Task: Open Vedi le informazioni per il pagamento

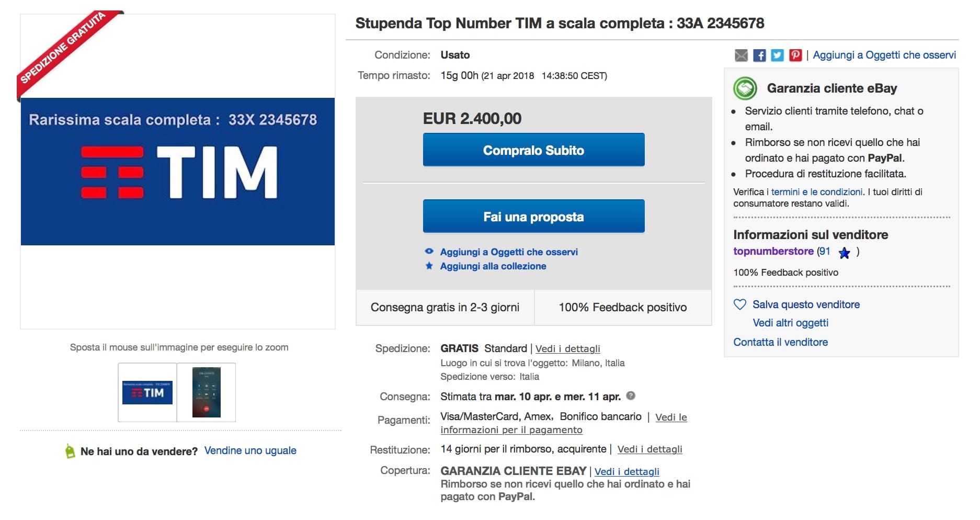Action: point(511,429)
